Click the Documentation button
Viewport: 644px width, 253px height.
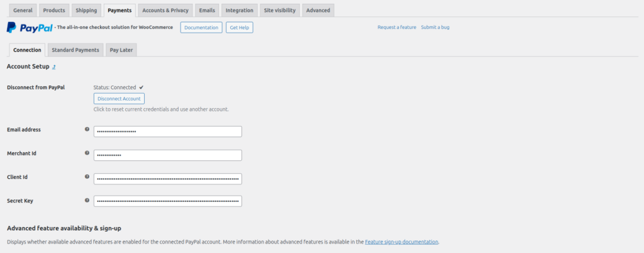point(201,28)
